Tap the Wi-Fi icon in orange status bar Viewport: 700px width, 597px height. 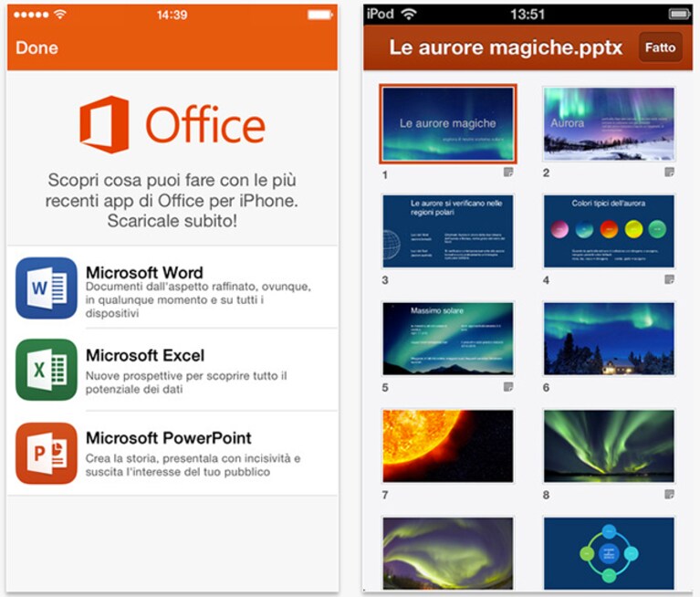(60, 14)
